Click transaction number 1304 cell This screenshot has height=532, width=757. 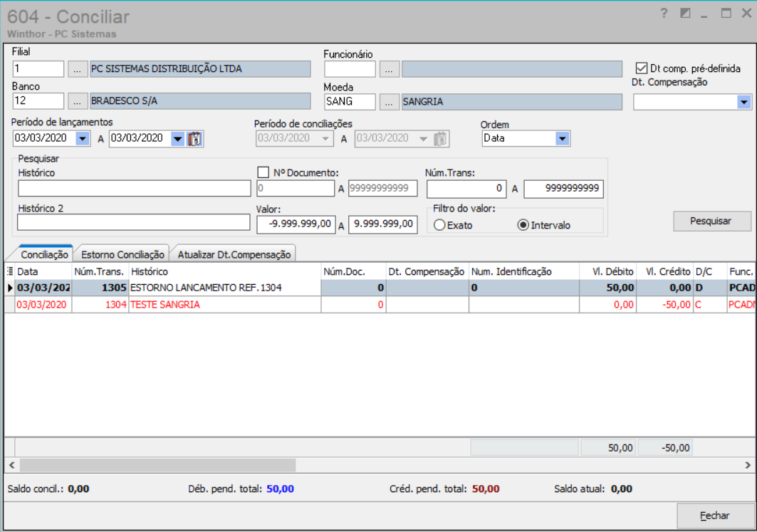coord(100,305)
